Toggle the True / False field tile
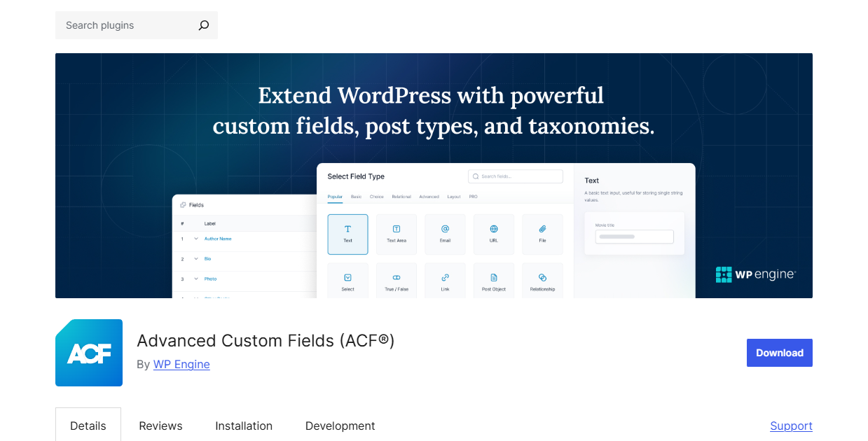 tap(397, 282)
